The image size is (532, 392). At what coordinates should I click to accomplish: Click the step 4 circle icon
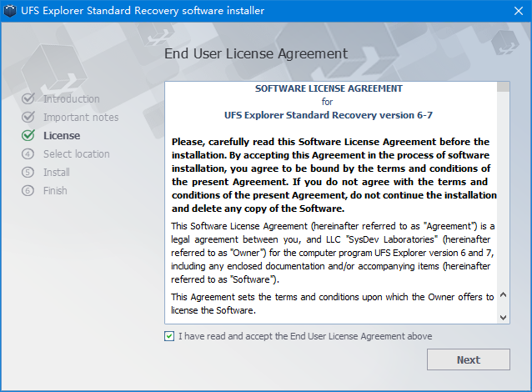point(28,154)
